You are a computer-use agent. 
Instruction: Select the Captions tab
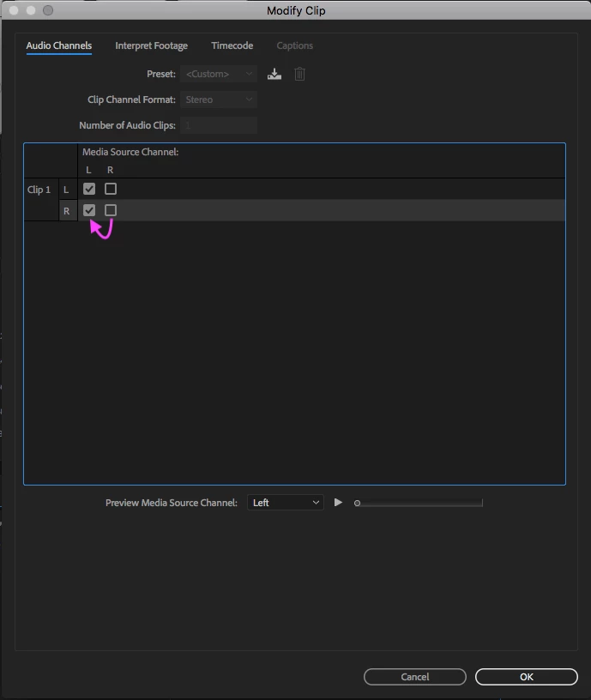click(294, 45)
